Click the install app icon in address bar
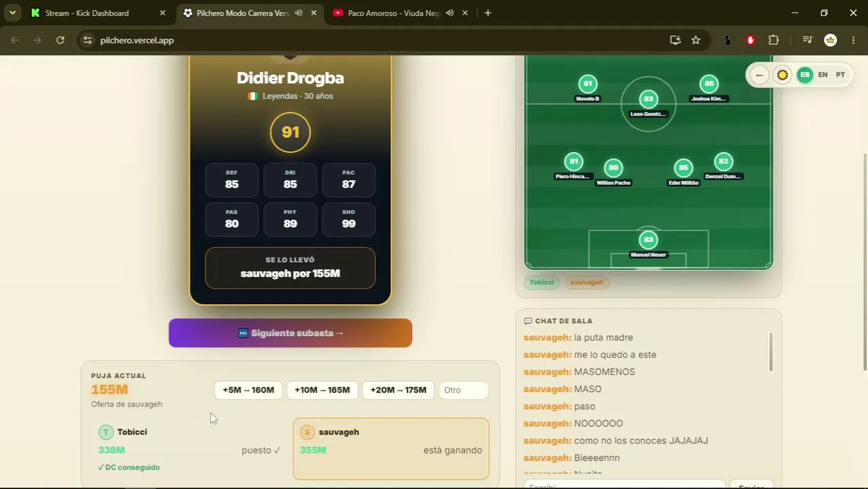 click(675, 40)
